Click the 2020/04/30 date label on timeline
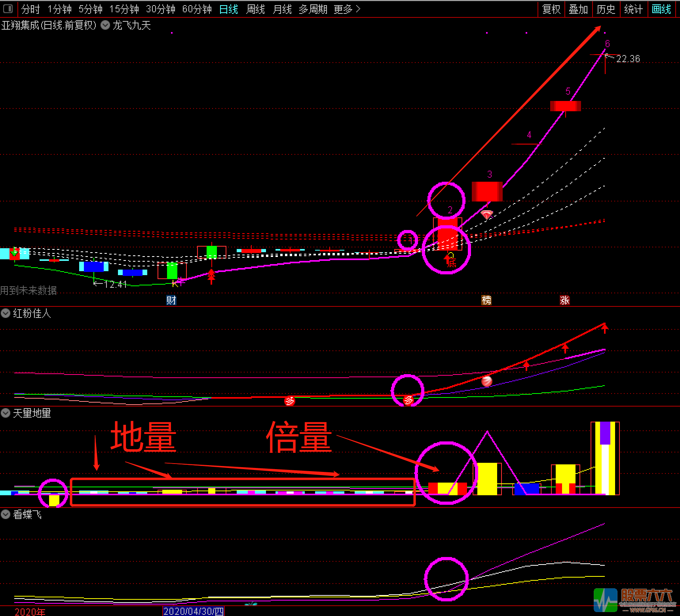 click(x=194, y=611)
